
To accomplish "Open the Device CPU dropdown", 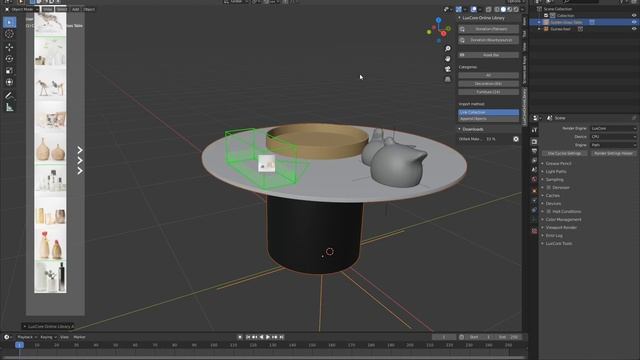I will tap(613, 137).
